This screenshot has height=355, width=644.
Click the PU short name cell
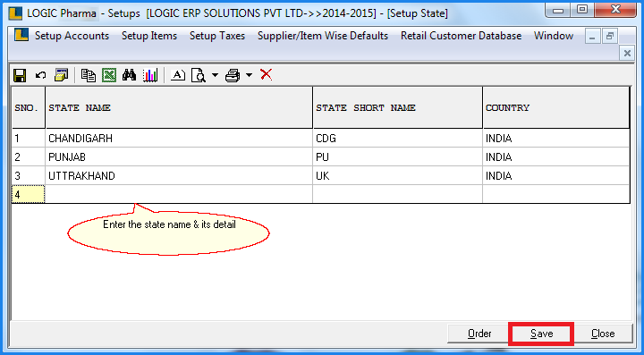click(x=397, y=157)
